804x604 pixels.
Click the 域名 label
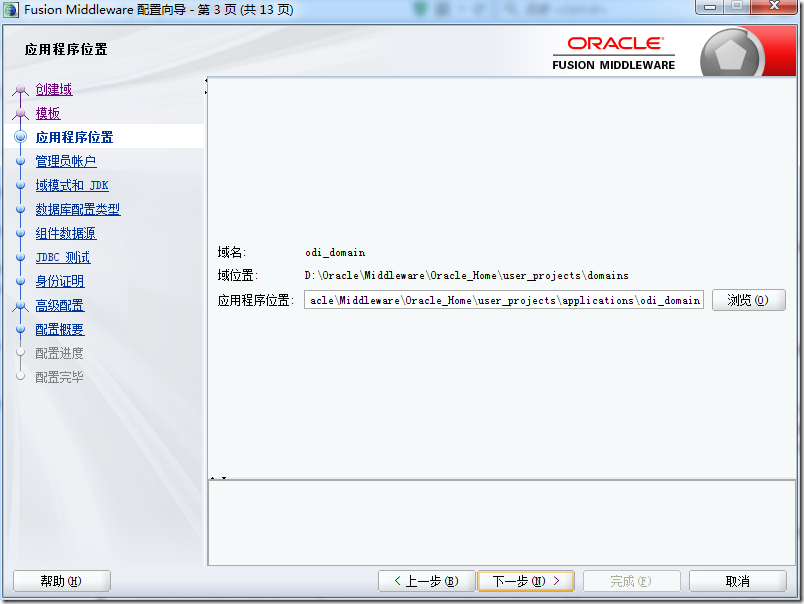point(232,252)
